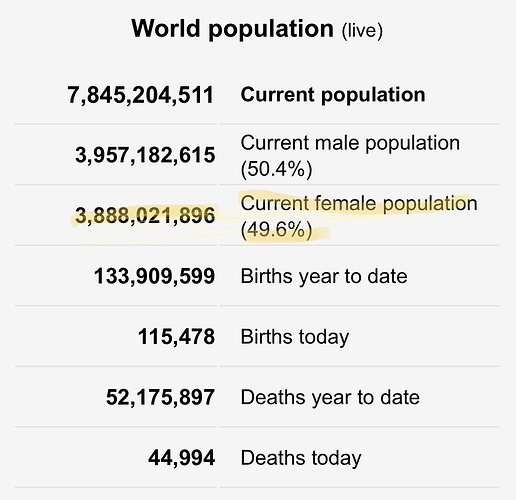
Task: Click the highlighted figure 3,888,021,896
Action: (145, 216)
